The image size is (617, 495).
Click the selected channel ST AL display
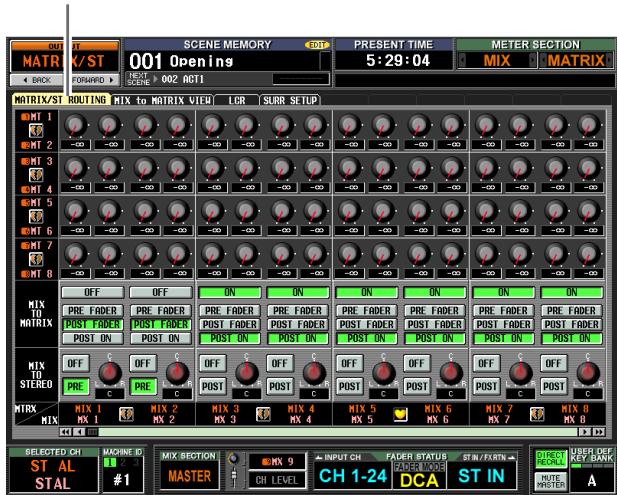click(53, 474)
